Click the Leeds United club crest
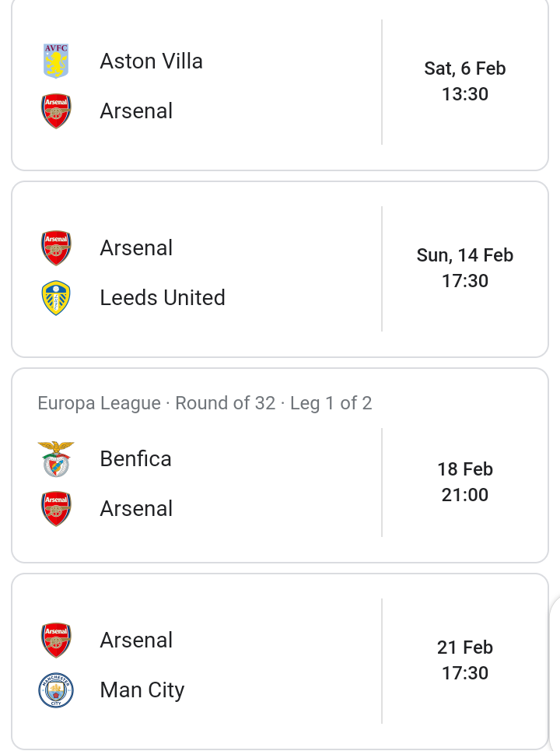The image size is (560, 751). (56, 298)
